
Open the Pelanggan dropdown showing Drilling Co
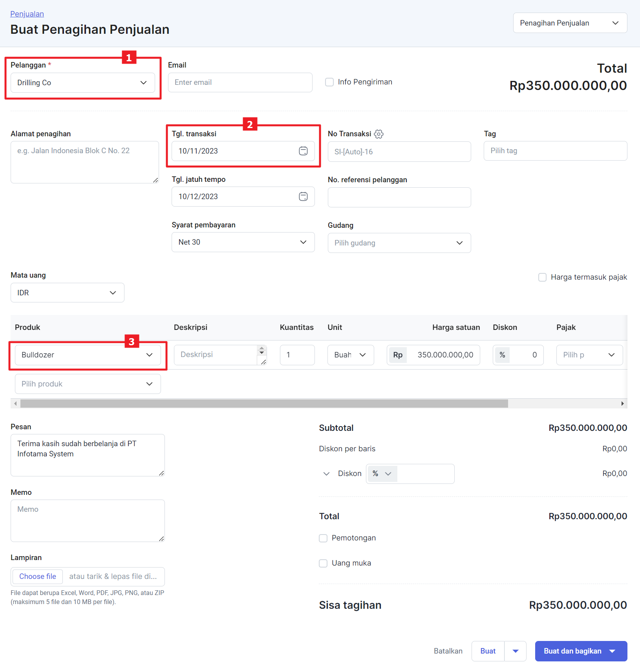coord(82,83)
